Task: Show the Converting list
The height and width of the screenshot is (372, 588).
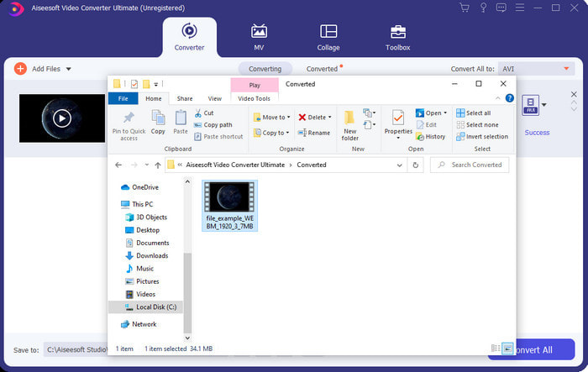Action: point(265,69)
